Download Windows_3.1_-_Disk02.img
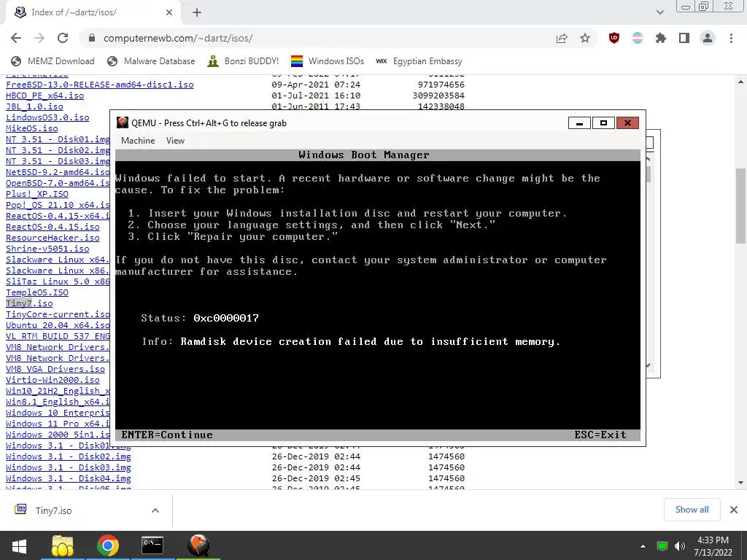 click(x=68, y=456)
